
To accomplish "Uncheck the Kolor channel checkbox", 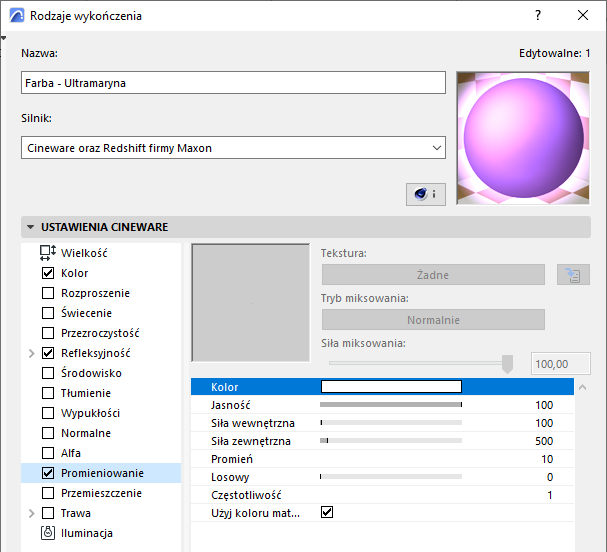I will [48, 273].
